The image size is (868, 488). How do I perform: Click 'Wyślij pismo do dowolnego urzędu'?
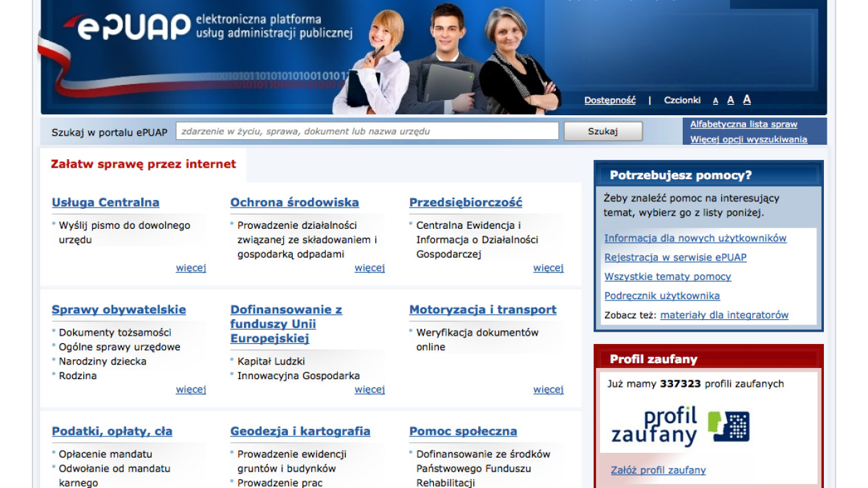[x=125, y=232]
